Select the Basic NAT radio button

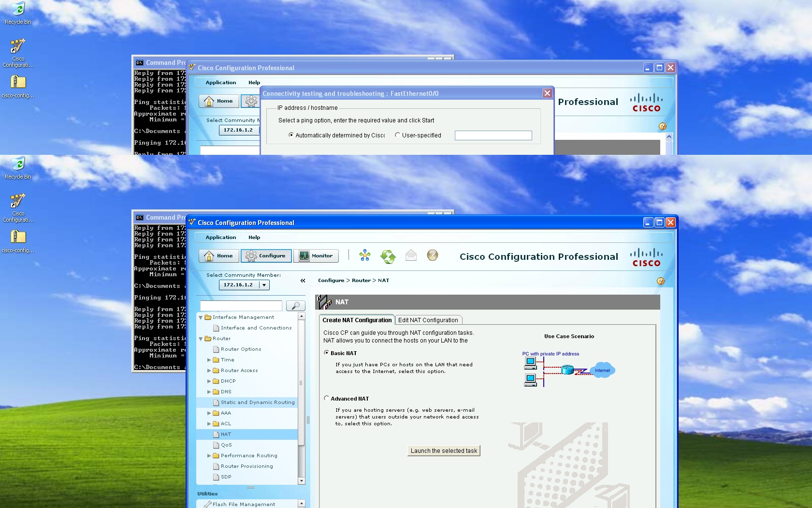tap(326, 353)
